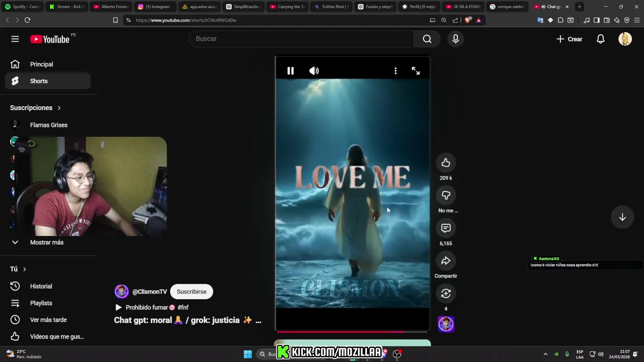Search by voice with microphone icon
The height and width of the screenshot is (362, 644).
(x=456, y=39)
